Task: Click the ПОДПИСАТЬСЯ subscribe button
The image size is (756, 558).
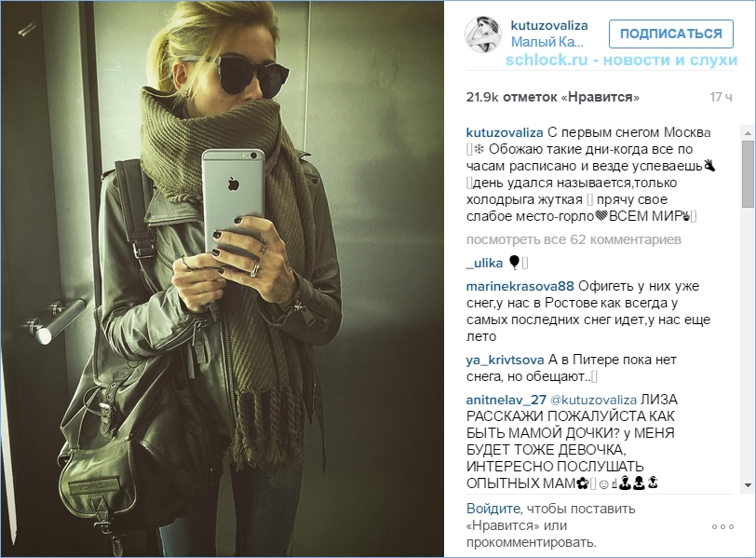Action: coord(670,34)
